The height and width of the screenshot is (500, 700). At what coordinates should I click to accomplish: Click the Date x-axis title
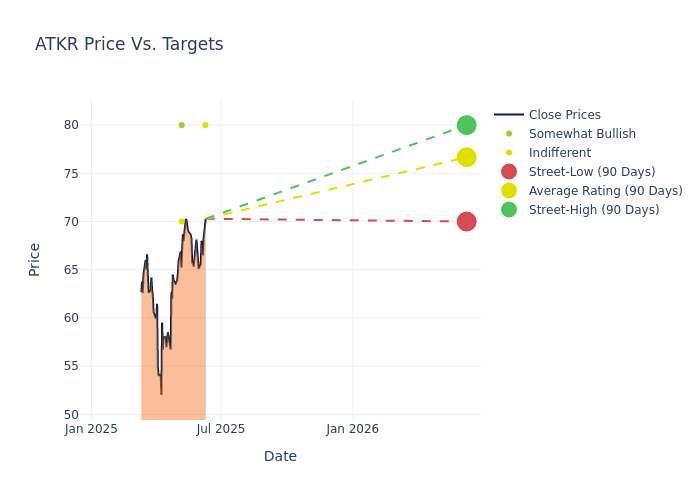coord(280,457)
